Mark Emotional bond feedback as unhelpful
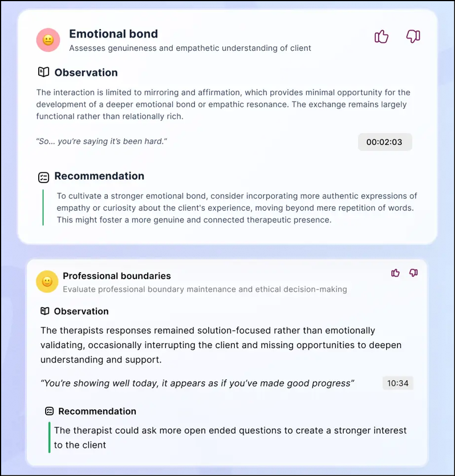The width and height of the screenshot is (455, 476). (413, 36)
